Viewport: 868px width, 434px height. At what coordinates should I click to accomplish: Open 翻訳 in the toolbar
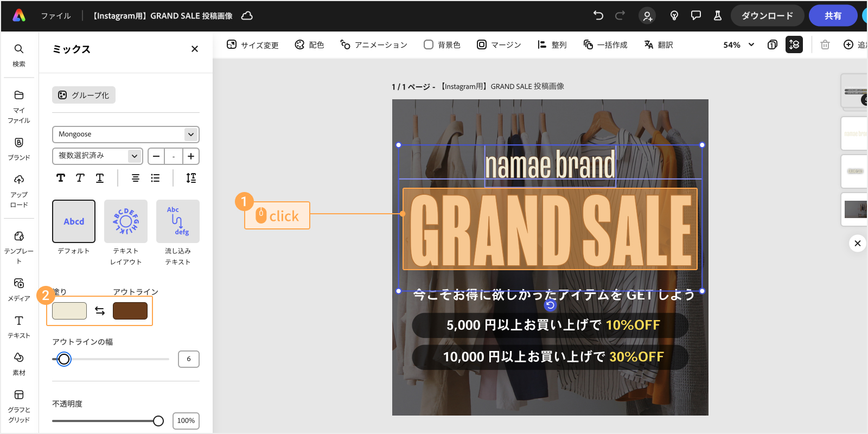coord(659,45)
